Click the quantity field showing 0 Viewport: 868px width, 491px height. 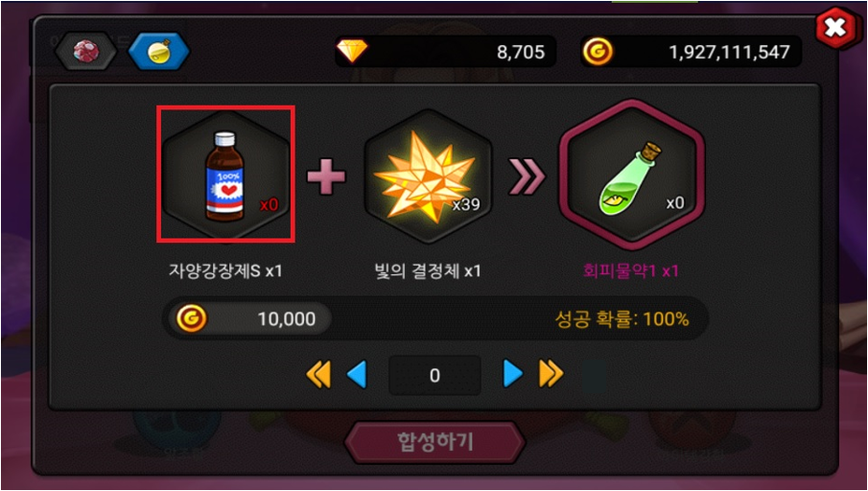pyautogui.click(x=434, y=375)
